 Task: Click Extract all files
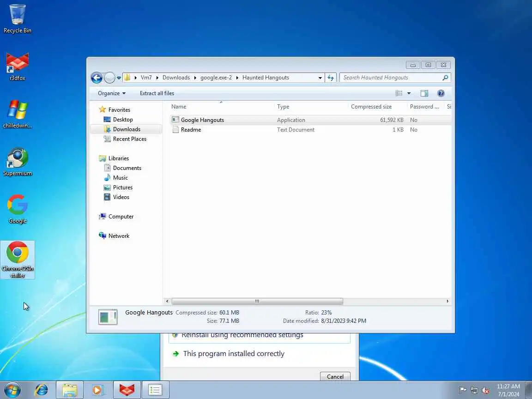(157, 93)
